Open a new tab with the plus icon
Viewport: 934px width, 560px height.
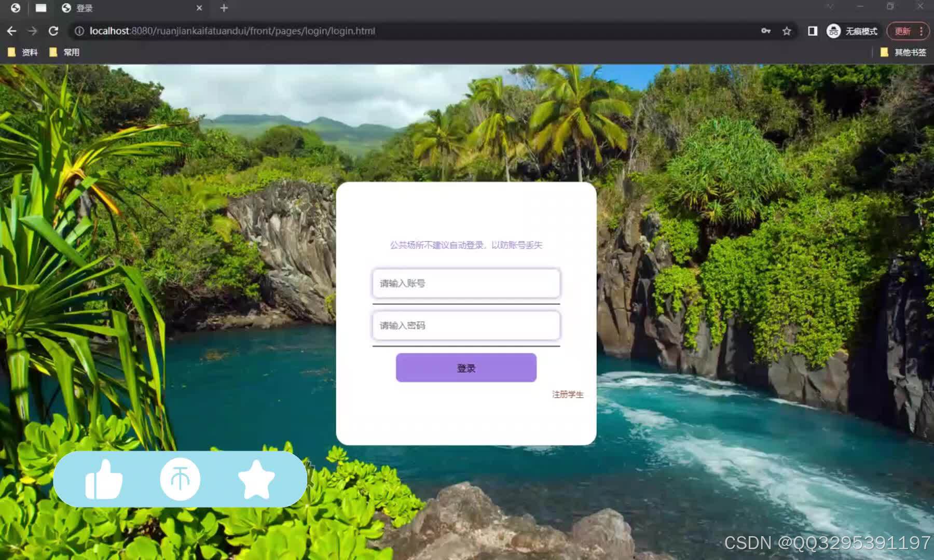(224, 8)
